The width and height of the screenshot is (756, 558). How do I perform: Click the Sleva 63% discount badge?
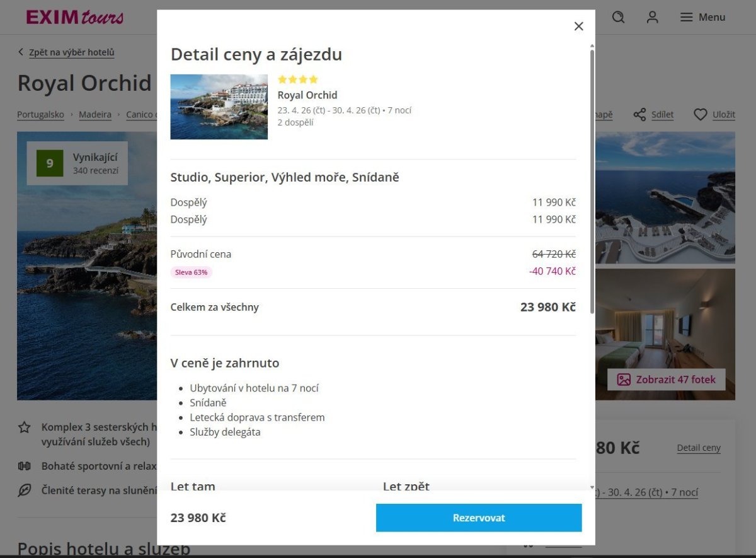pyautogui.click(x=192, y=272)
